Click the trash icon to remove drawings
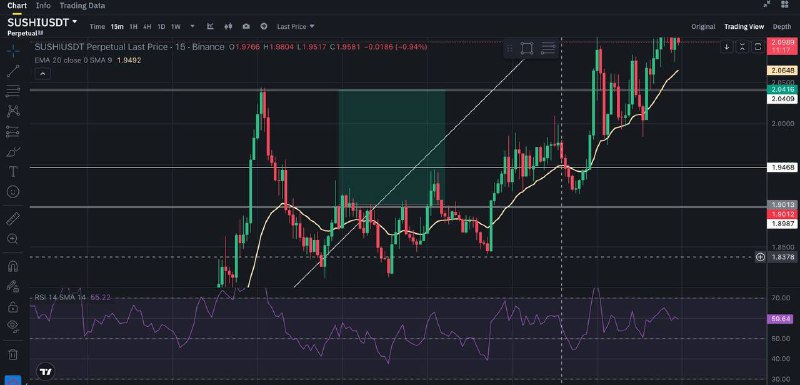Image resolution: width=800 pixels, height=385 pixels. [x=13, y=353]
